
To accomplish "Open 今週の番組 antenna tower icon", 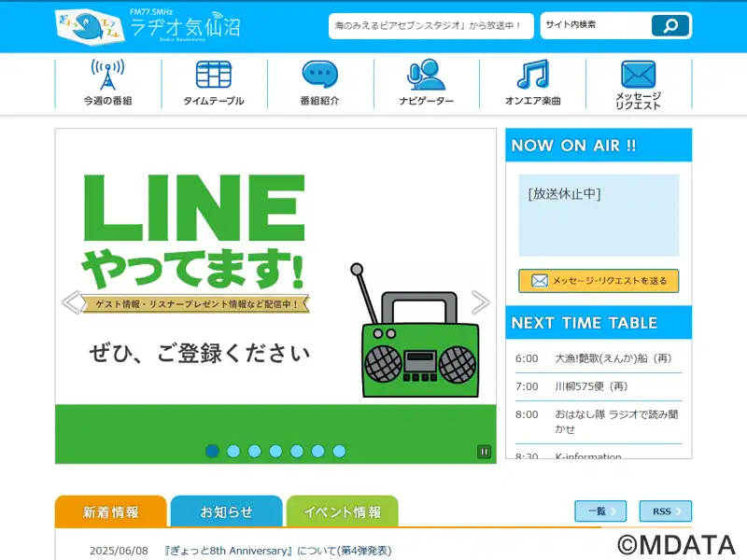I will (x=108, y=75).
